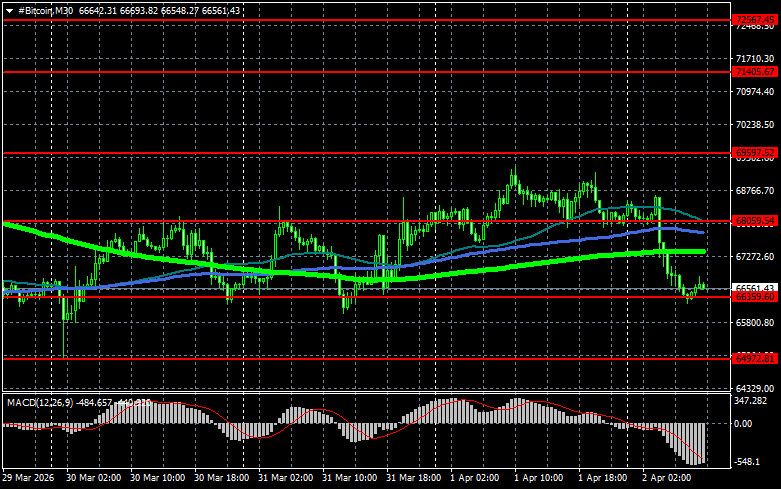Click MACD value -484.657 in indicator header
This screenshot has width=781, height=489.
(x=94, y=402)
